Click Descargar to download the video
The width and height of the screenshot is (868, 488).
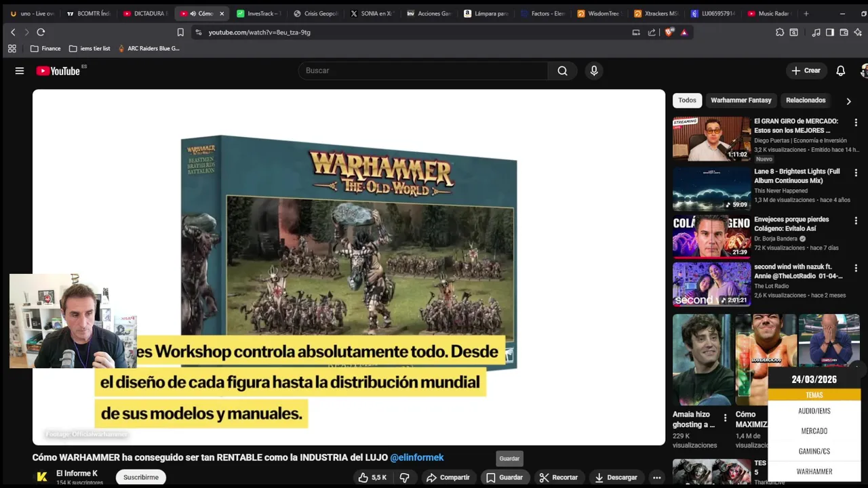click(x=616, y=477)
